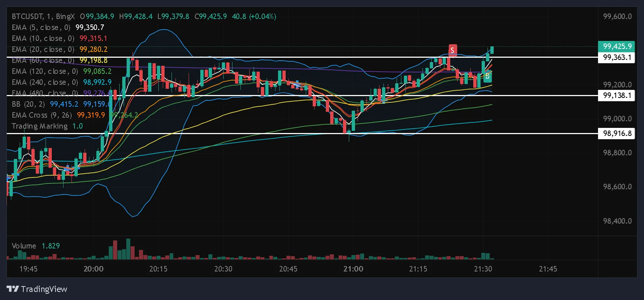This screenshot has height=300, width=644.
Task: Click the 20:30 time axis label
Action: 223,269
